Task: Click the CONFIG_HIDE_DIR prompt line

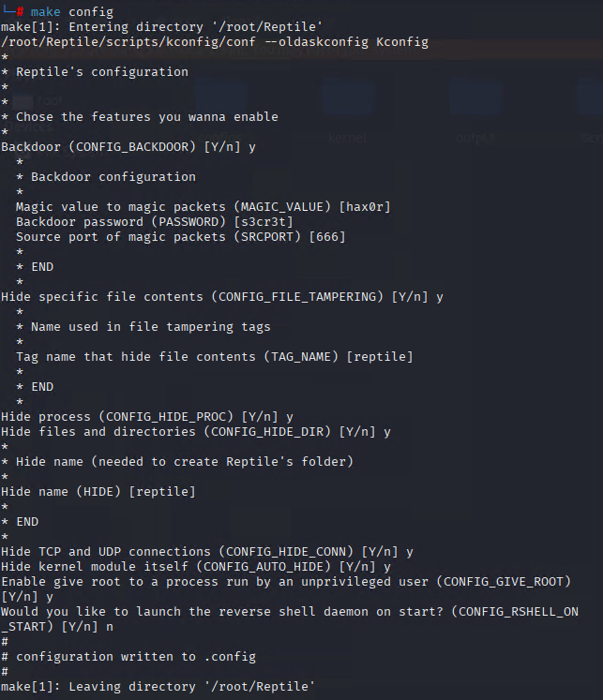Action: pos(196,432)
